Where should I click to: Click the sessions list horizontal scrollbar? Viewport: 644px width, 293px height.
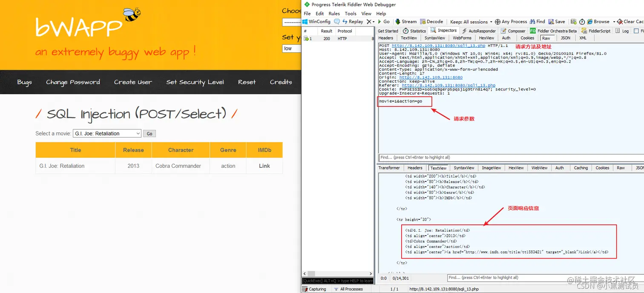pyautogui.click(x=338, y=273)
